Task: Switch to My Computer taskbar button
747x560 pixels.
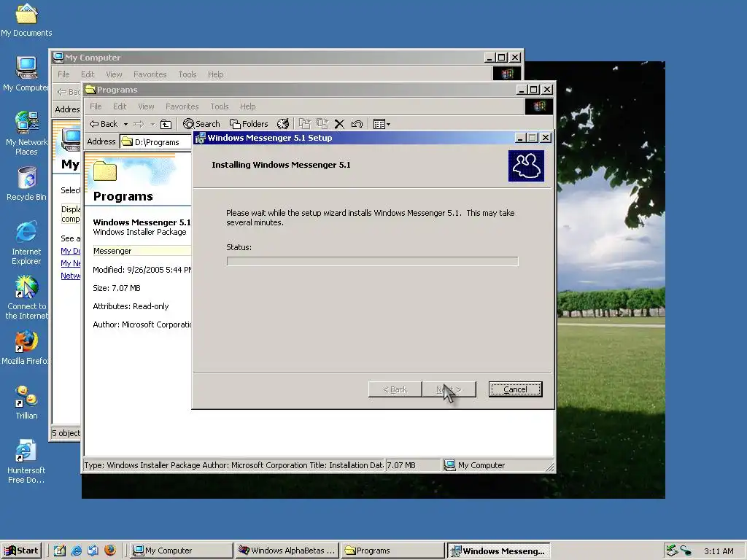Action: (181, 551)
